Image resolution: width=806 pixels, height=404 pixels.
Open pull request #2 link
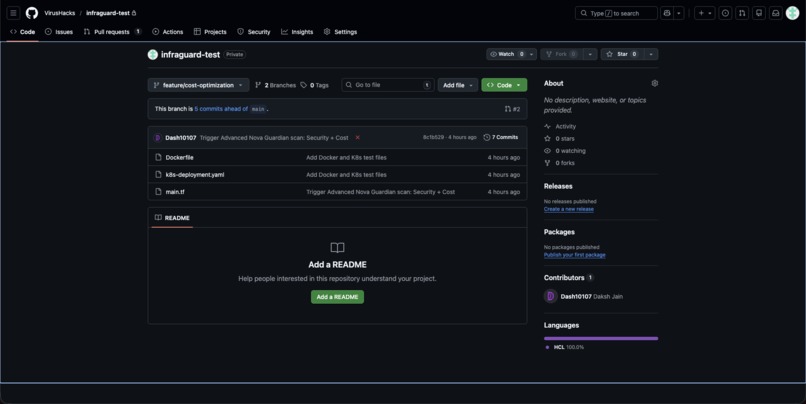512,109
